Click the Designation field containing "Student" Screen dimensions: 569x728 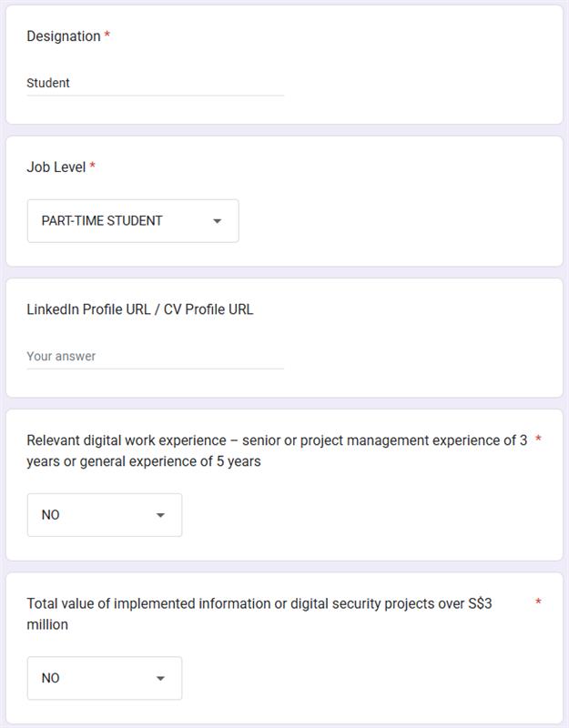[x=155, y=83]
